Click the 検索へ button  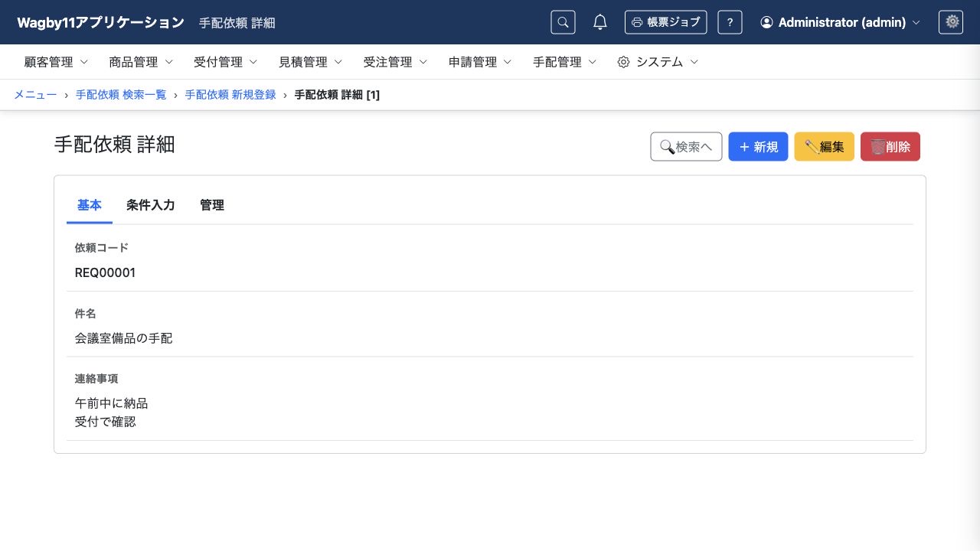point(686,147)
